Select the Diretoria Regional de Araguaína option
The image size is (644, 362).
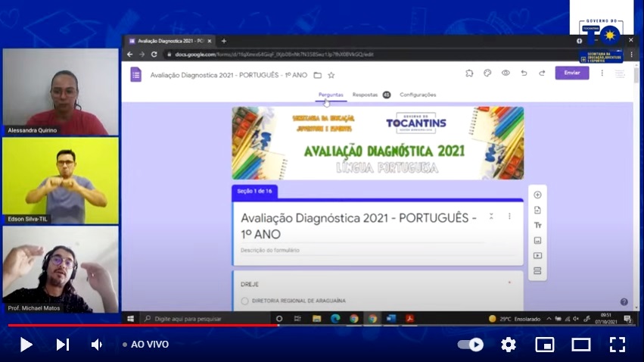[244, 301]
